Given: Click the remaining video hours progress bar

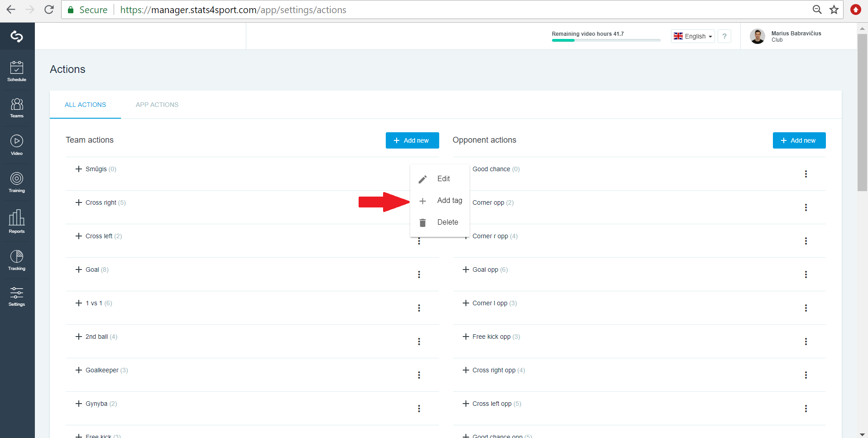Looking at the screenshot, I should pos(606,40).
